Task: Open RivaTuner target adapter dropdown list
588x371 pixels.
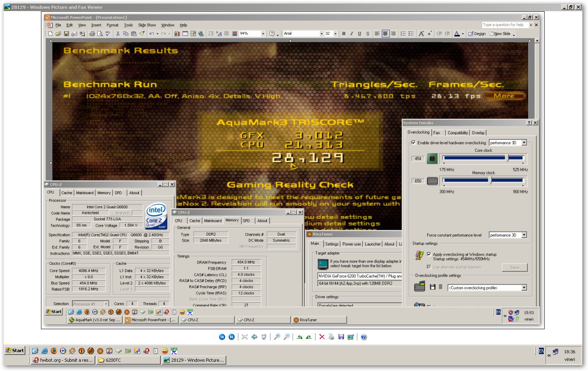Action: coord(359,276)
